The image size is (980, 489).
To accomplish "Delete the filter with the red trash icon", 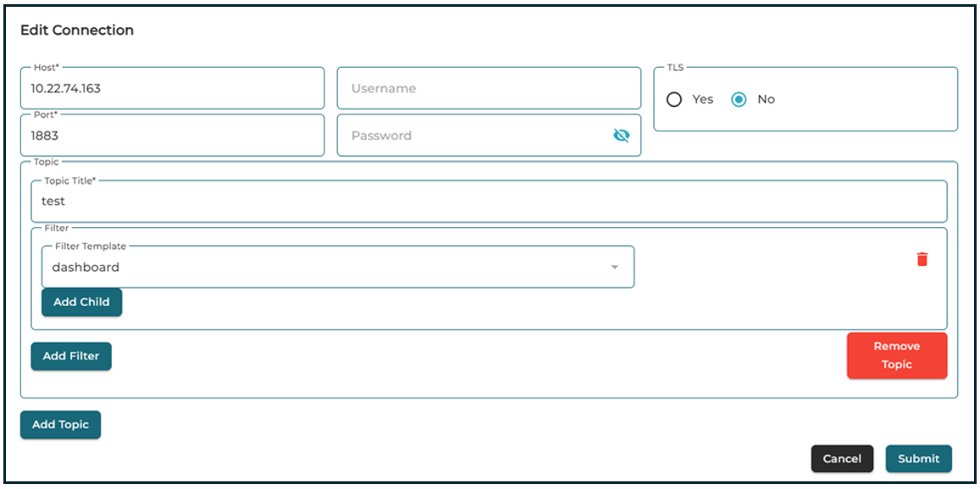I will pos(922,259).
